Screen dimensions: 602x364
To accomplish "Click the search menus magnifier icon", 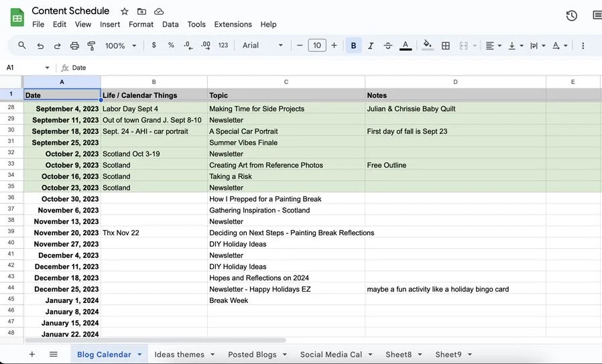I will tap(22, 46).
